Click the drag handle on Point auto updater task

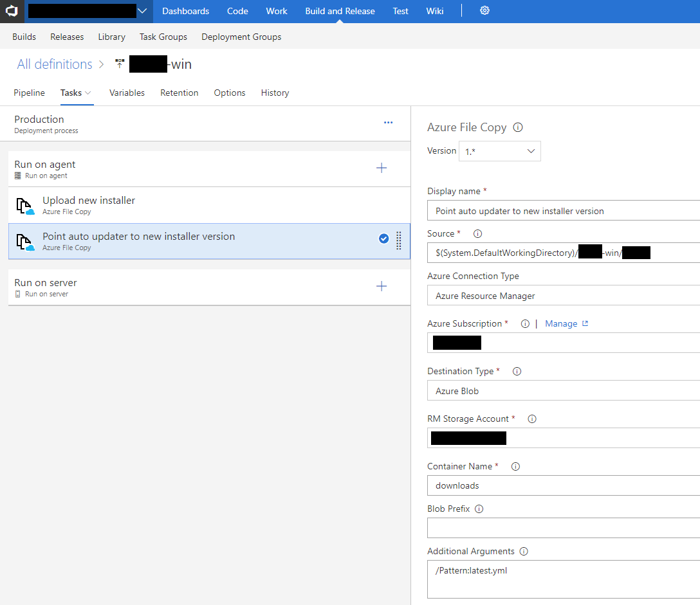[x=399, y=240]
